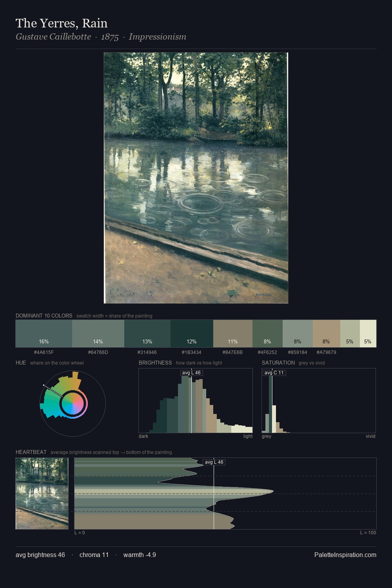Click hex label '#314946'

tap(147, 352)
